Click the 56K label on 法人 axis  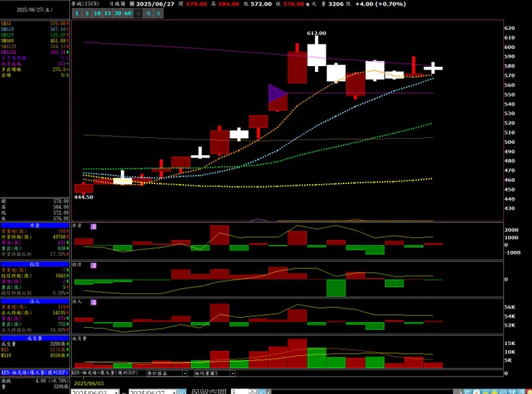click(x=510, y=307)
